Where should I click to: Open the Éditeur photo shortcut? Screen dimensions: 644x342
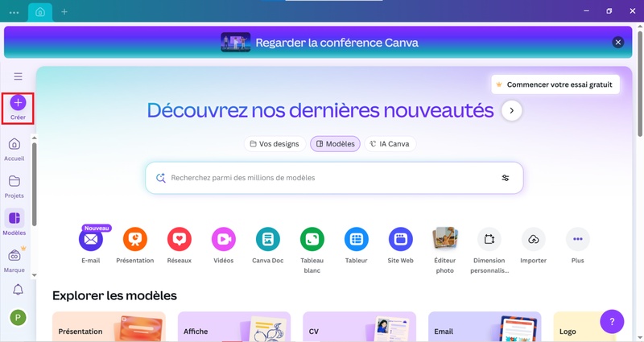(445, 239)
